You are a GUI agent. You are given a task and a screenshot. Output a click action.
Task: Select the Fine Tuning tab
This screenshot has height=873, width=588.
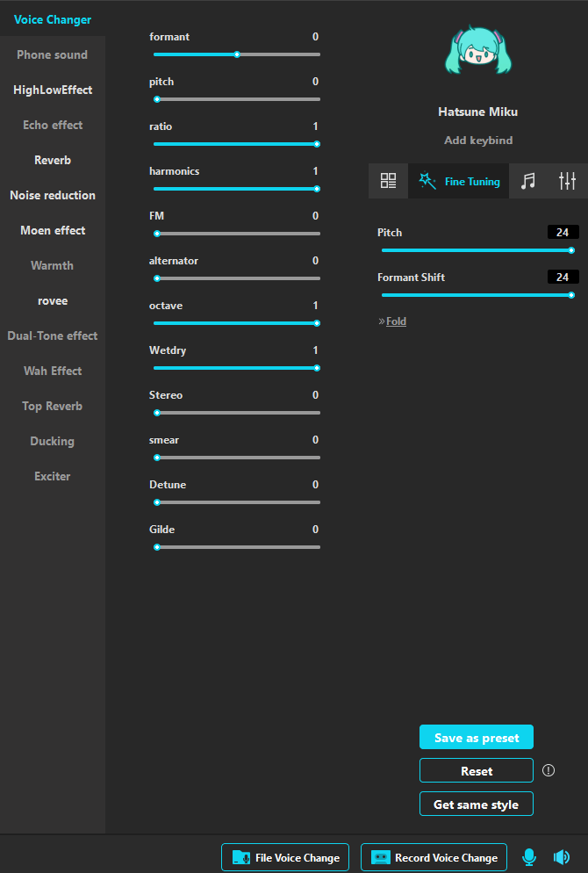pos(458,181)
